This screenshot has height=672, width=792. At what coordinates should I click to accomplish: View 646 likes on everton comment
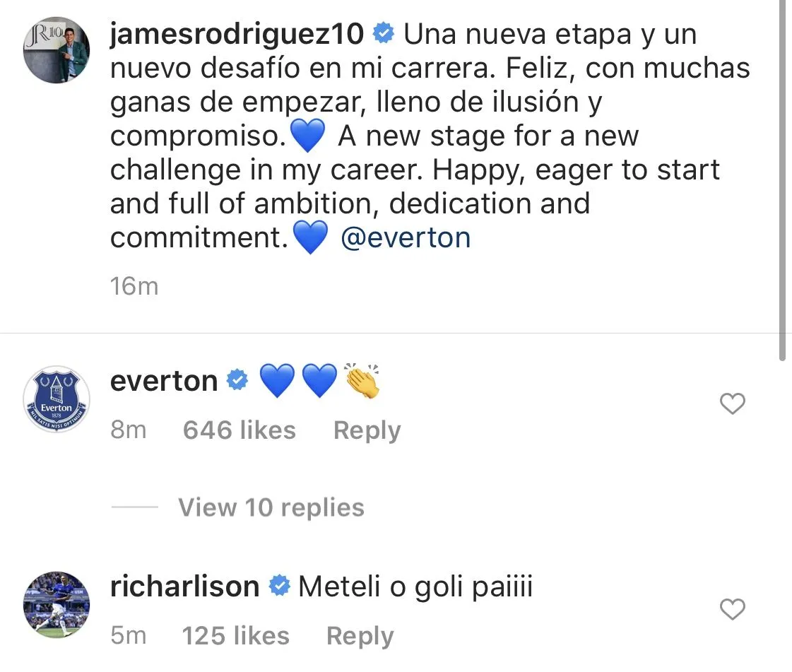coord(239,430)
